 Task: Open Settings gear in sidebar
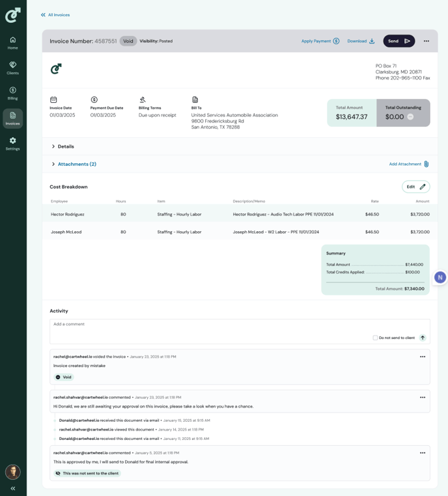pyautogui.click(x=13, y=143)
